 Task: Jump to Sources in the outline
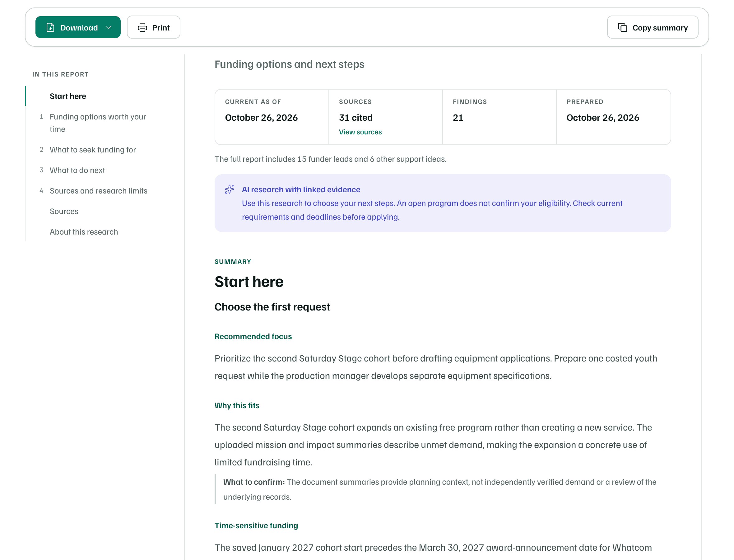tap(64, 211)
